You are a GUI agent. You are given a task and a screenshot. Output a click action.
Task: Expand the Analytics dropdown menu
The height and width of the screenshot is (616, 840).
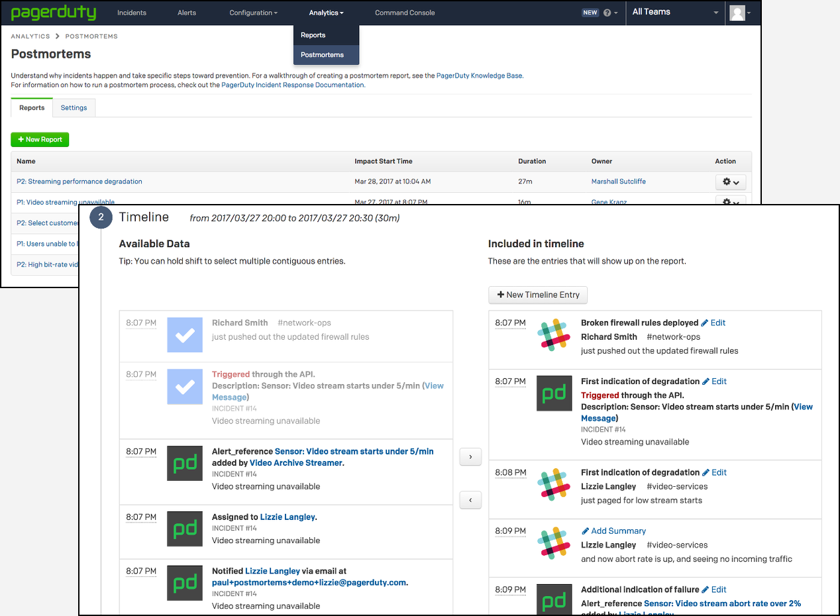(326, 13)
